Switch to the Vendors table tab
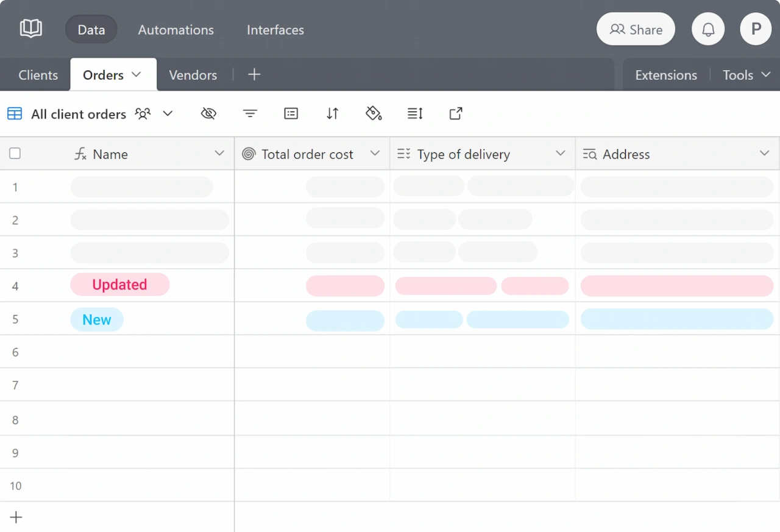Image resolution: width=780 pixels, height=532 pixels. (x=193, y=75)
